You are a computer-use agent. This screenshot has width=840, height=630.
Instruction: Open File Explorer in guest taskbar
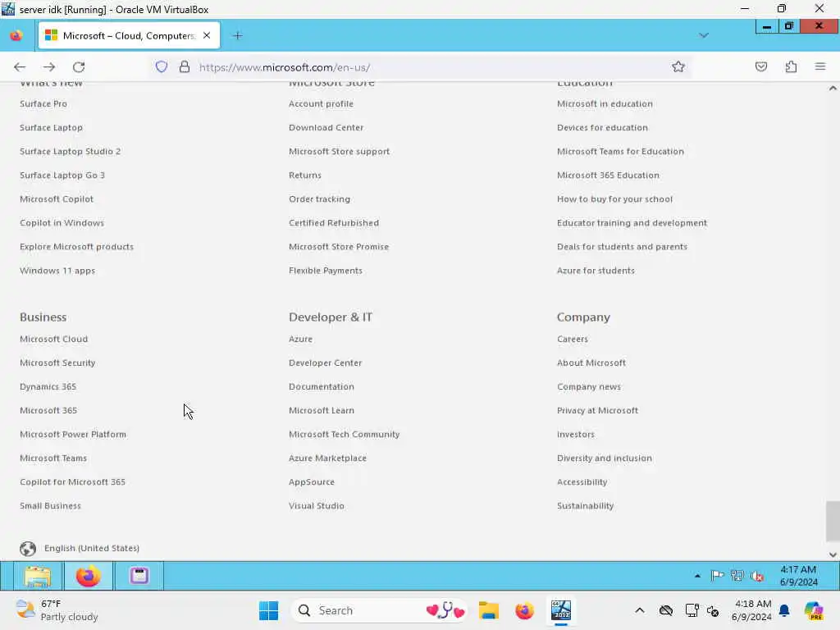click(x=37, y=577)
